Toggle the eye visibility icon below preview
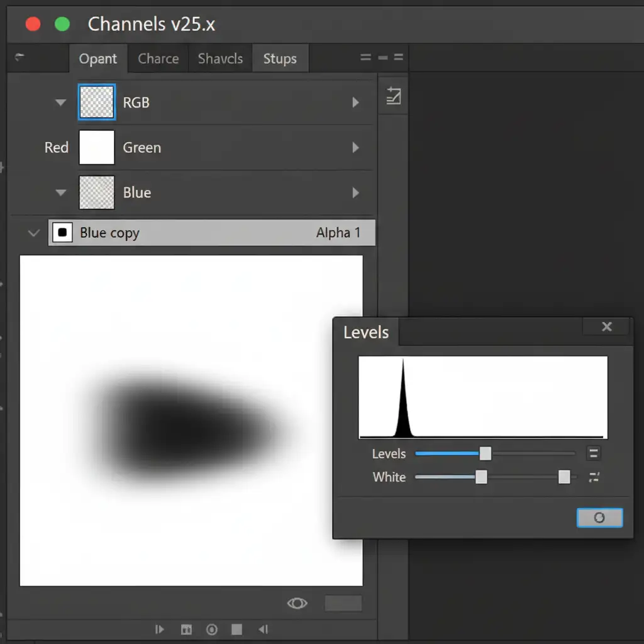Image resolution: width=644 pixels, height=644 pixels. 297,603
